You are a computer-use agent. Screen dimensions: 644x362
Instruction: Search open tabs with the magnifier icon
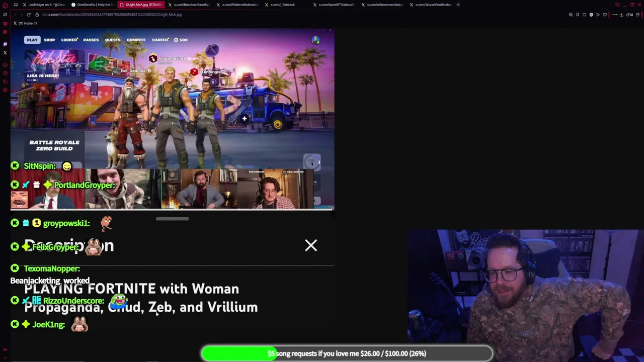(617, 5)
